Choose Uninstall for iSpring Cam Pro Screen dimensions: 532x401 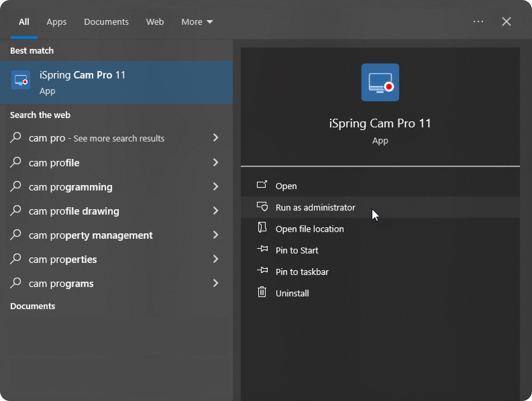(380, 293)
